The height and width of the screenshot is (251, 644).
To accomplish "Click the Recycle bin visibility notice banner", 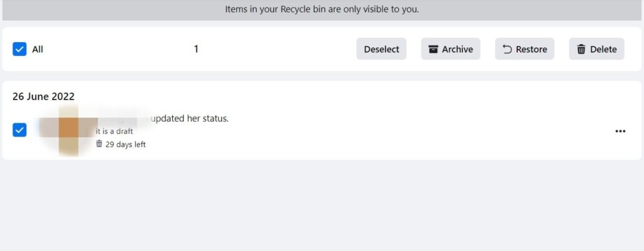I will [x=321, y=10].
